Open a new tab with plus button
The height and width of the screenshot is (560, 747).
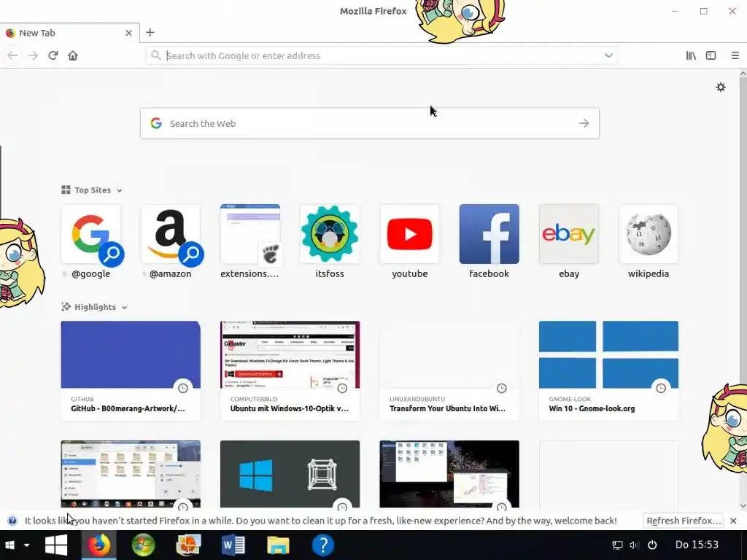point(150,32)
